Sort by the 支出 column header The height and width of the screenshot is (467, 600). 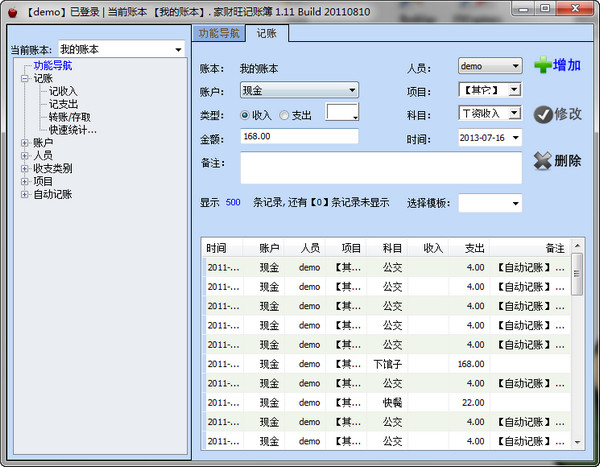tap(470, 248)
